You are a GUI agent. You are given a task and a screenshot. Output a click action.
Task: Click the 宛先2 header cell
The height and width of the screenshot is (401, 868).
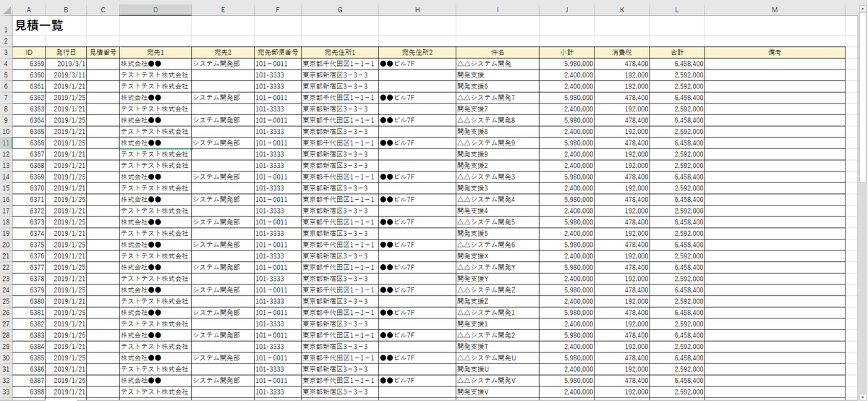[x=223, y=53]
